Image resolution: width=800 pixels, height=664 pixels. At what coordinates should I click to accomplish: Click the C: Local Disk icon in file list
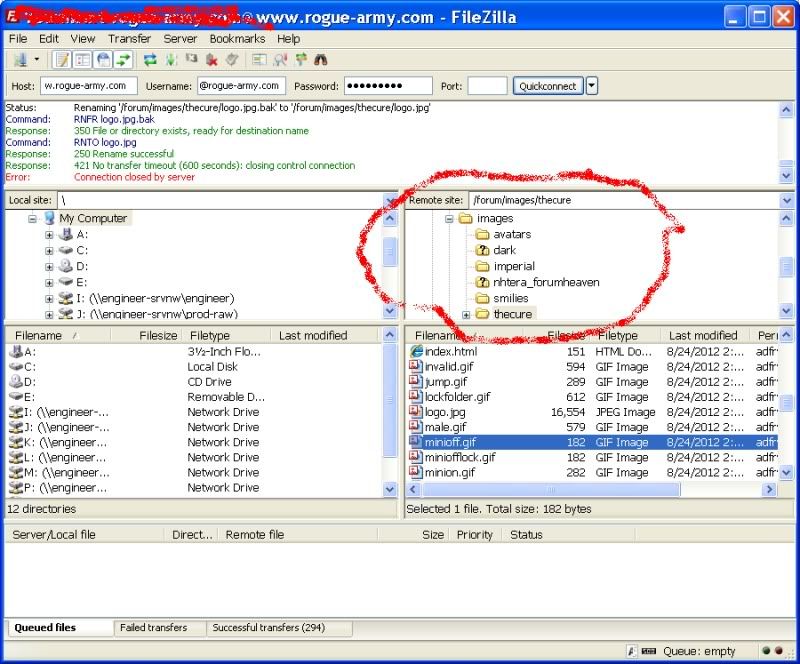16,366
